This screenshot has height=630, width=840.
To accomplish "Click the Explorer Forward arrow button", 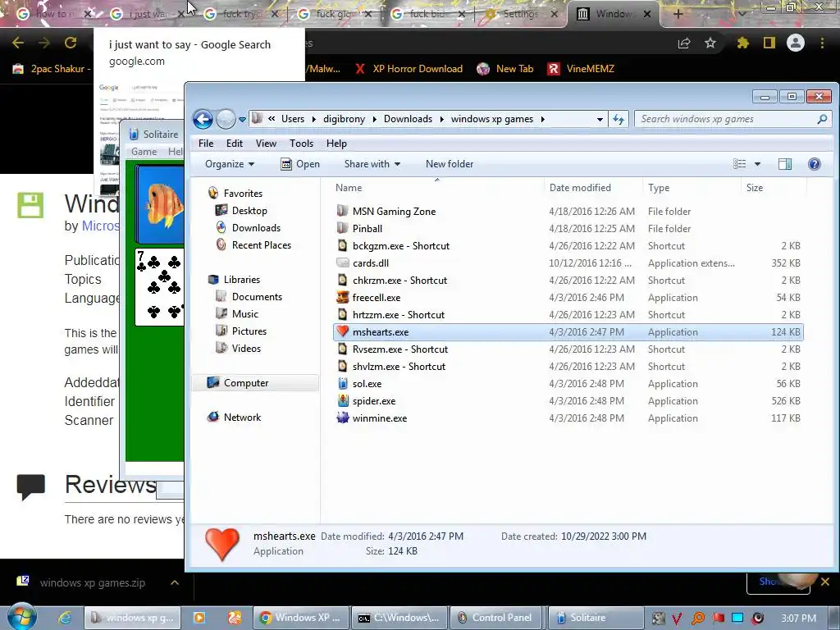I will 226,119.
